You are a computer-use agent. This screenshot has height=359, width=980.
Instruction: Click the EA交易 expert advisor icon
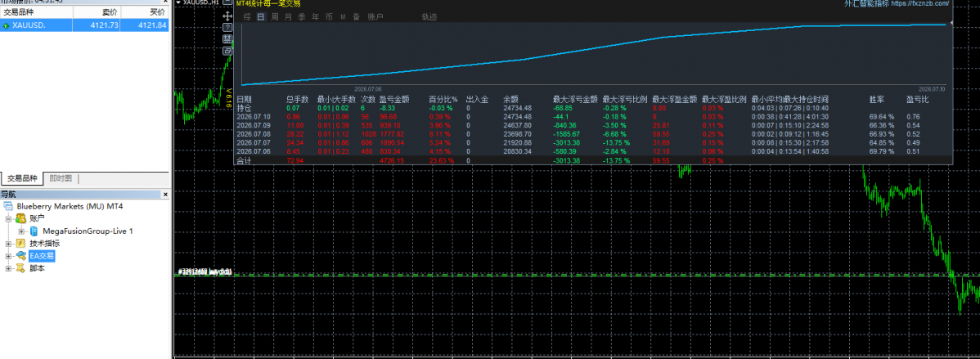click(x=20, y=256)
